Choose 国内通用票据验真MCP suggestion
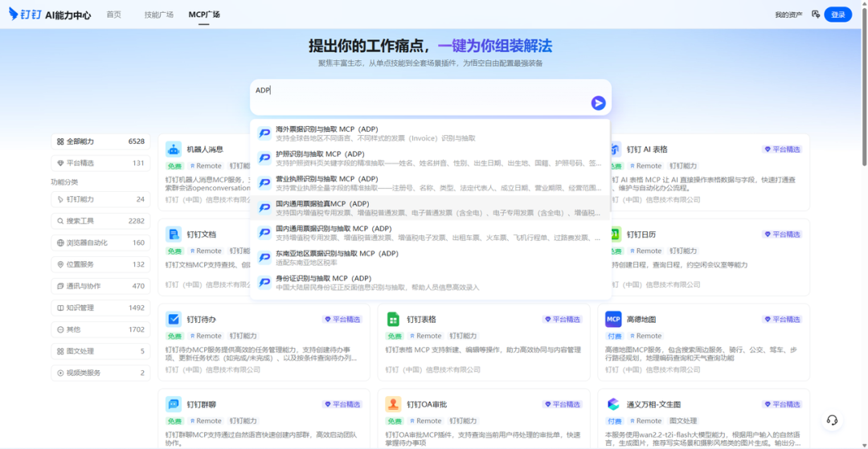 (x=431, y=208)
